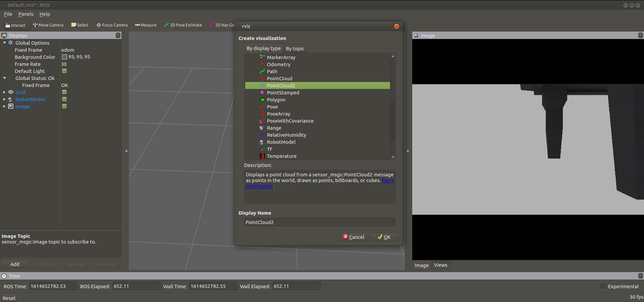Expand the Image display entry
Screen dimensions: 644x302
click(x=5, y=107)
